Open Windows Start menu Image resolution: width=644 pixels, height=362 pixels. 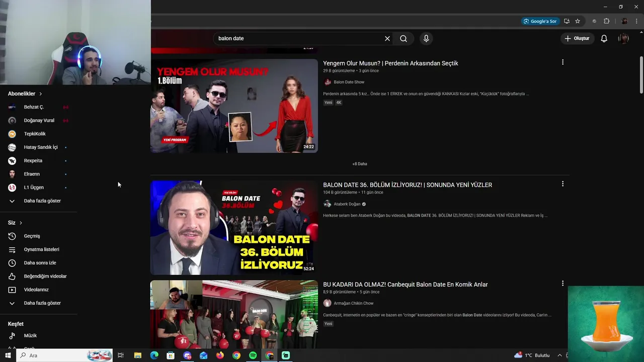tap(8, 355)
